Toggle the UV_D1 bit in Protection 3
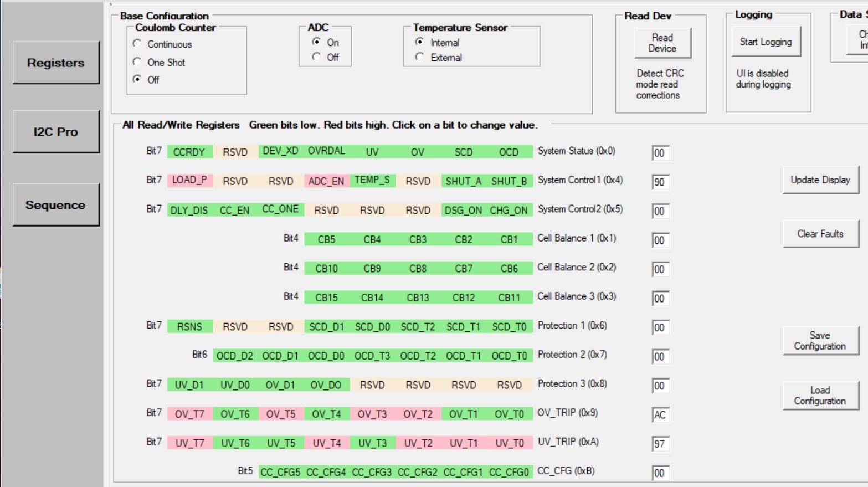The image size is (868, 487). (189, 385)
